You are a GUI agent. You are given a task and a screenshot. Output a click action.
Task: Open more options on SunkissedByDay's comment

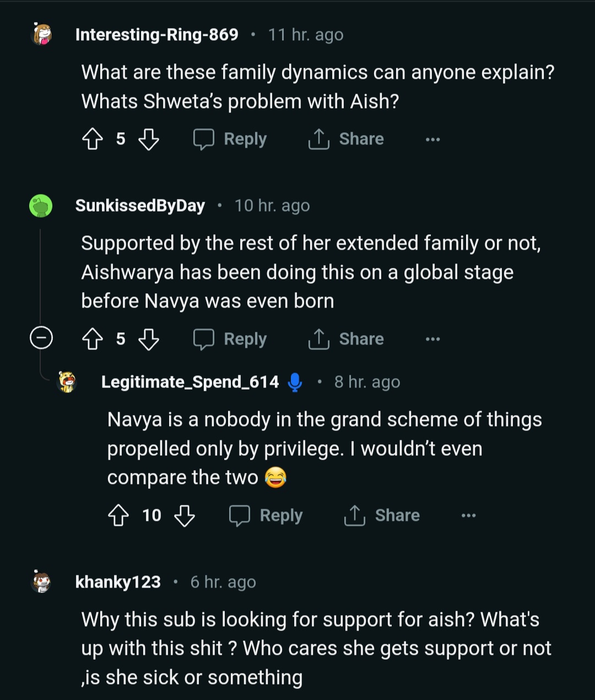[432, 339]
